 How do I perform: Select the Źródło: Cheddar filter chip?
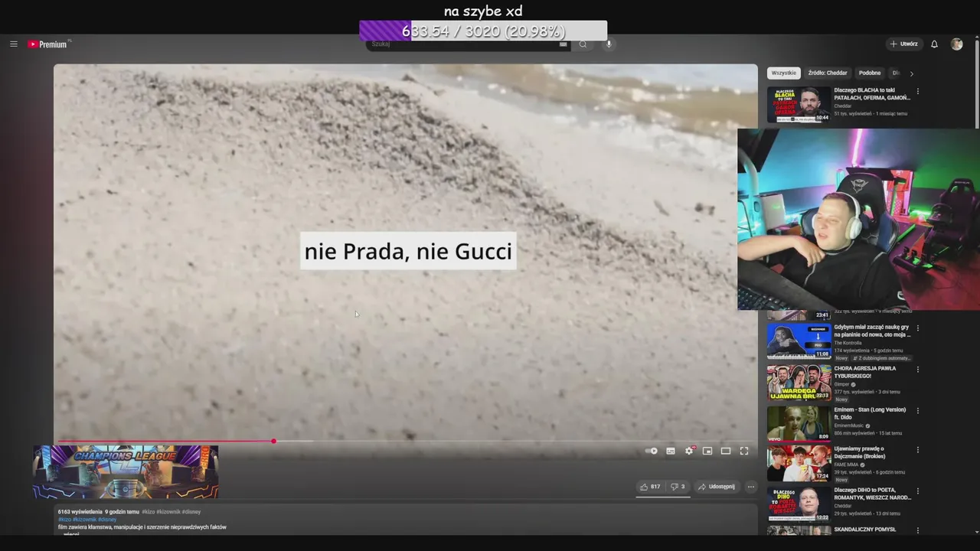click(x=828, y=73)
